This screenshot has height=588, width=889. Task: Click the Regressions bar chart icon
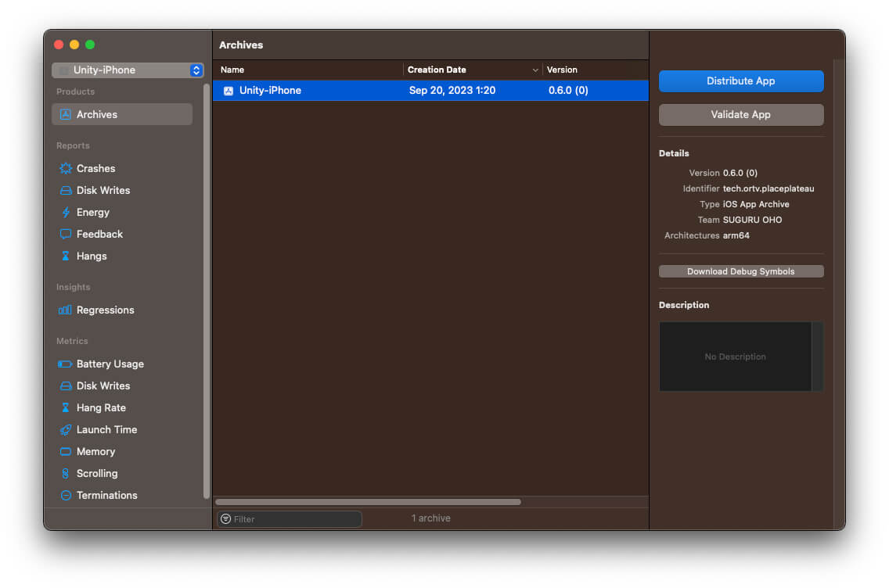click(x=65, y=310)
